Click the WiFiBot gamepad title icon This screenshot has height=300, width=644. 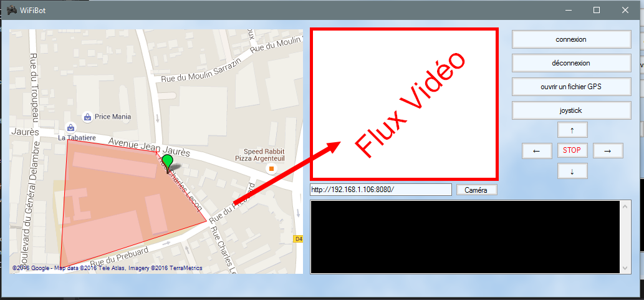pyautogui.click(x=12, y=10)
